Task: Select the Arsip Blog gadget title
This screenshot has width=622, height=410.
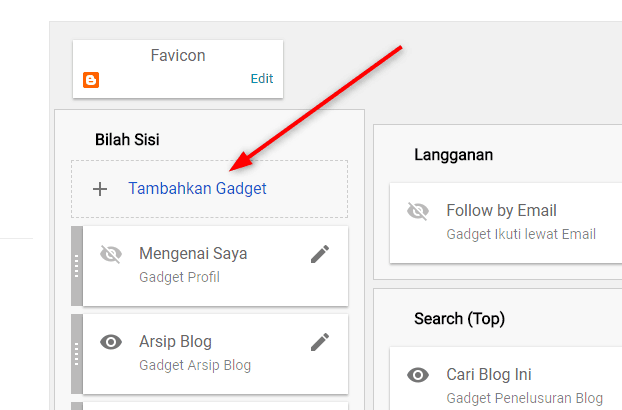Action: pyautogui.click(x=175, y=341)
